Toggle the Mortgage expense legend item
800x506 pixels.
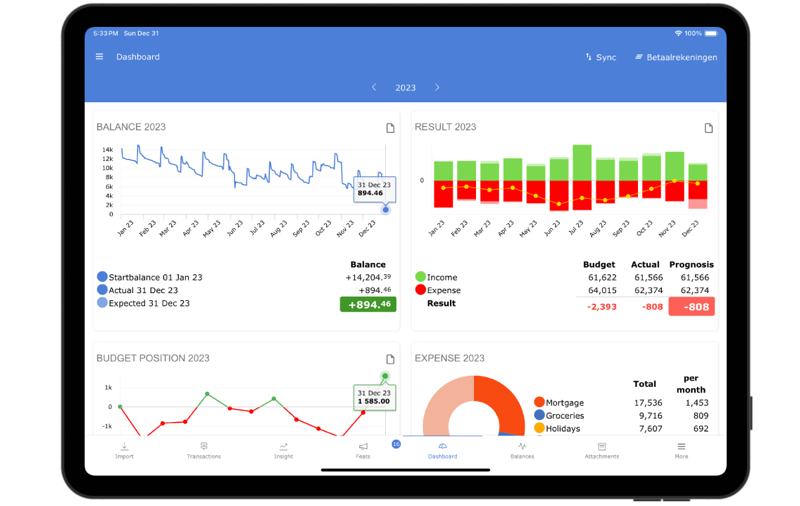539,402
